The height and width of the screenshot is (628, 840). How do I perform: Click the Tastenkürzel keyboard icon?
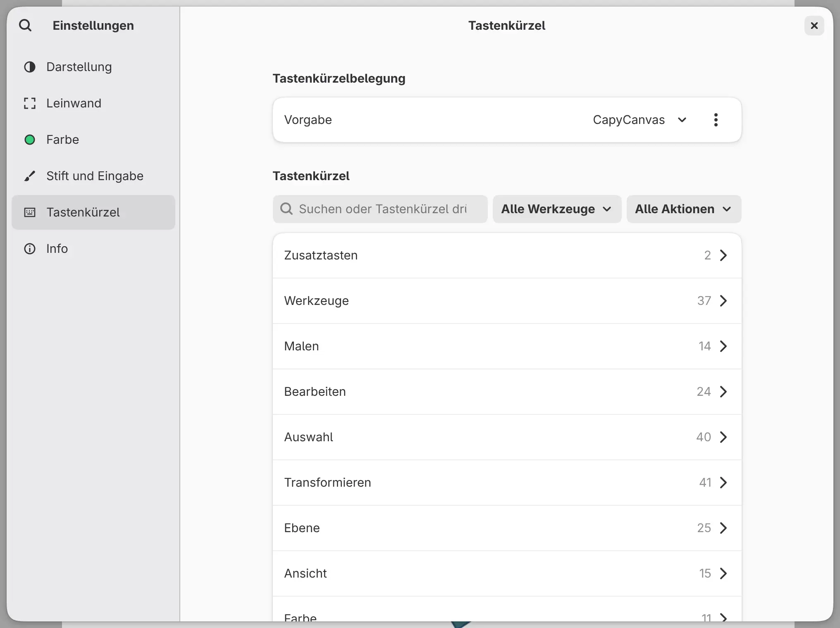[x=30, y=212]
